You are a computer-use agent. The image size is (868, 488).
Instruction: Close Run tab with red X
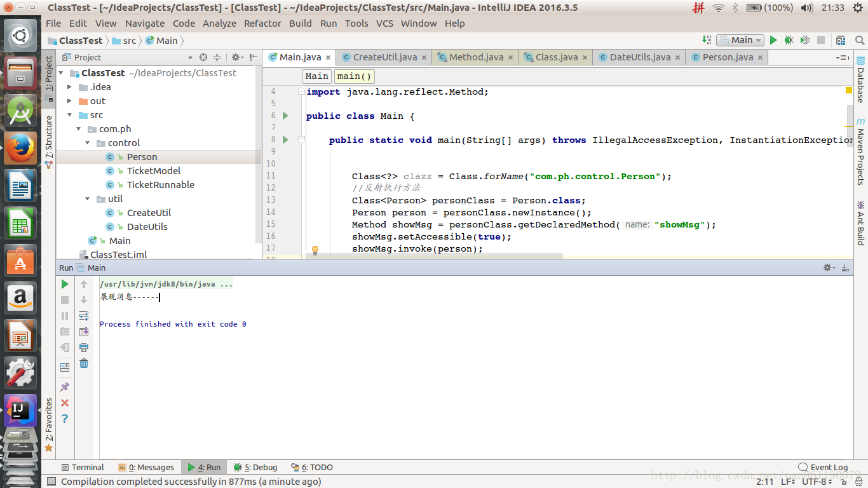click(65, 403)
